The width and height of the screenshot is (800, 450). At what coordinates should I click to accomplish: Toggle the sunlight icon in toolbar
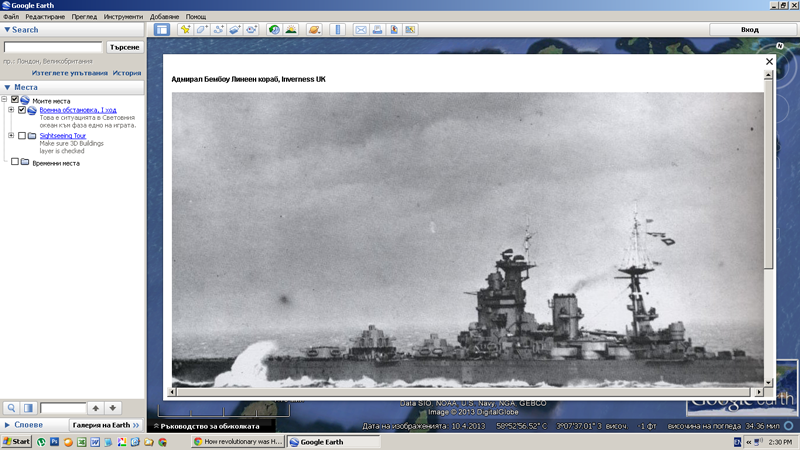[x=291, y=30]
